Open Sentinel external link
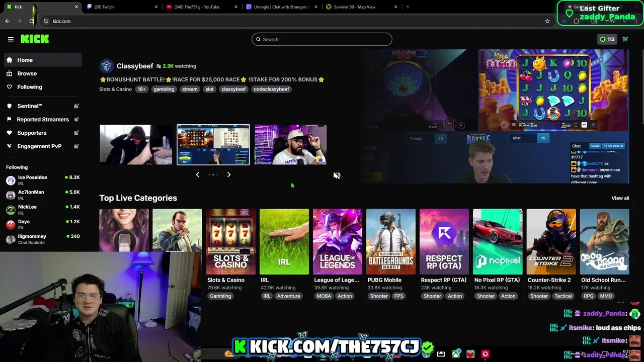The image size is (644, 362). [x=43, y=106]
